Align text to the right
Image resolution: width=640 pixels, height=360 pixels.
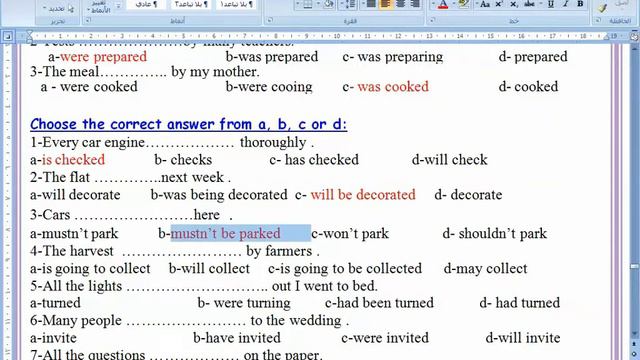415,4
